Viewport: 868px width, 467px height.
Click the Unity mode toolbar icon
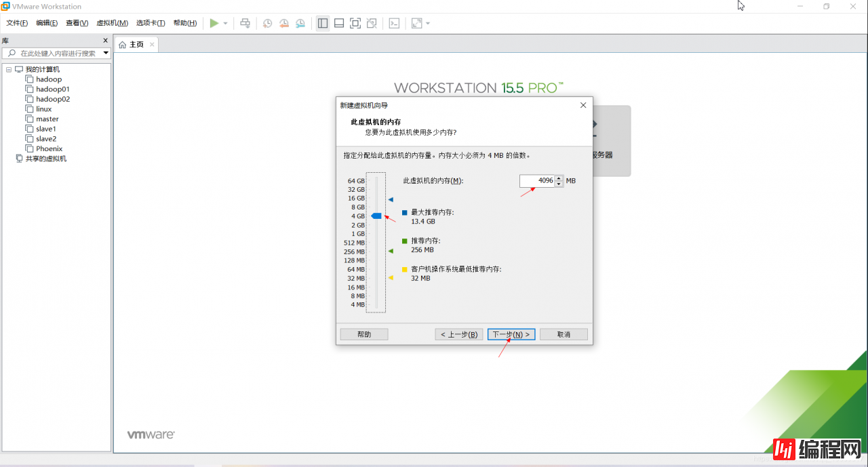point(372,23)
